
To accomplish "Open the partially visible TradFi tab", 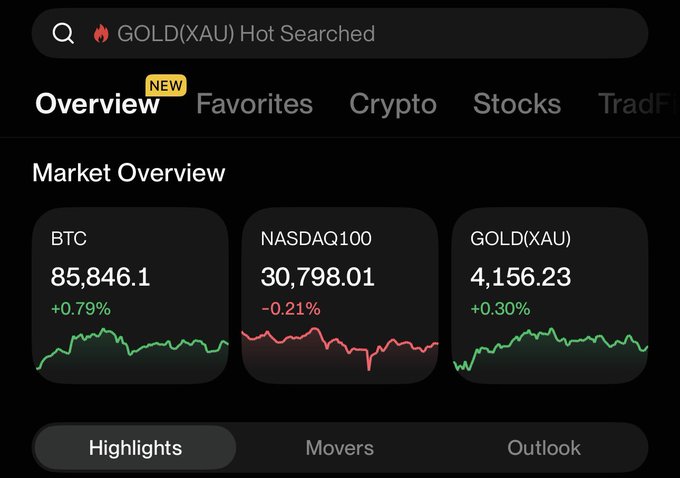I will [638, 104].
